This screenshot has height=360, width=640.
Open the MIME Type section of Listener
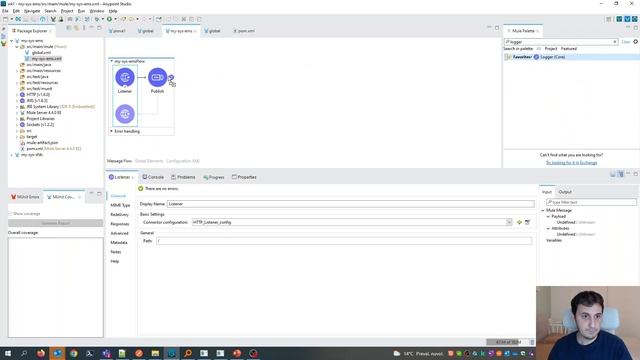120,205
